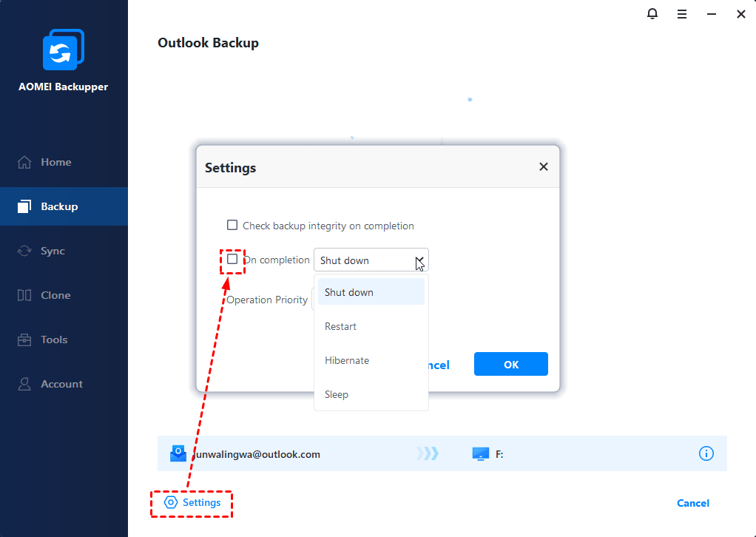Open the notifications bell icon
The height and width of the screenshot is (537, 756).
[x=652, y=14]
